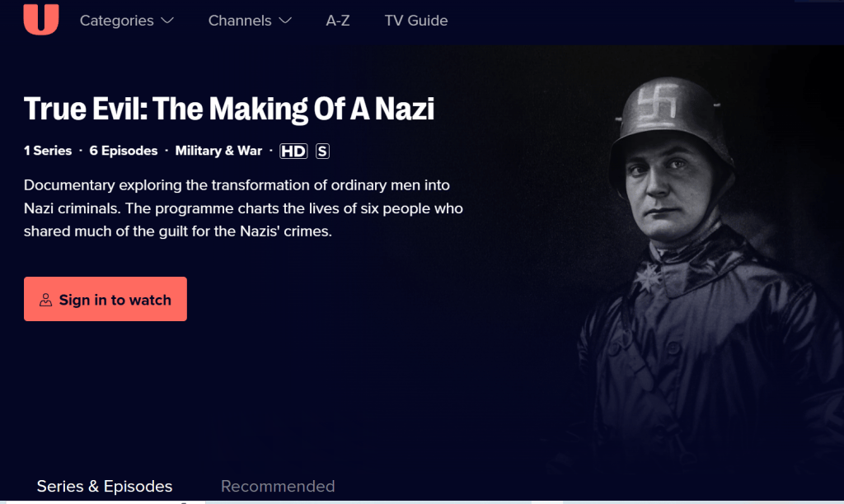Click the Military & War genre link
This screenshot has height=504, width=844.
218,151
